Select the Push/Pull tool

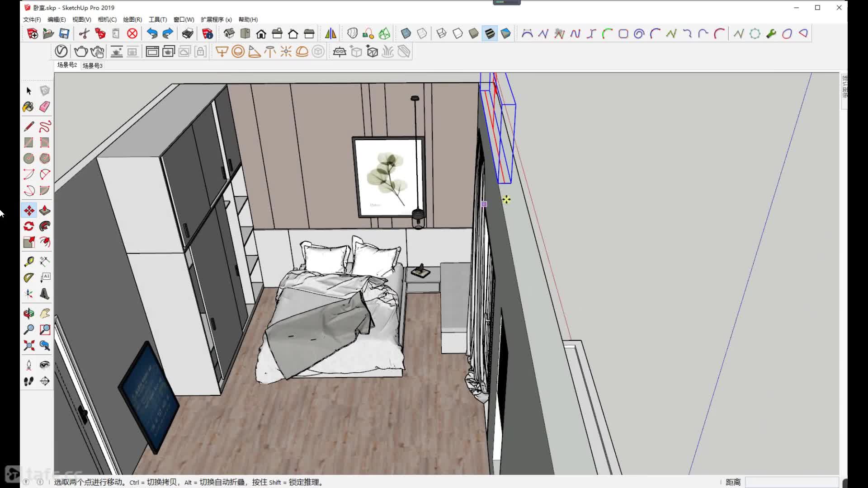tap(45, 211)
